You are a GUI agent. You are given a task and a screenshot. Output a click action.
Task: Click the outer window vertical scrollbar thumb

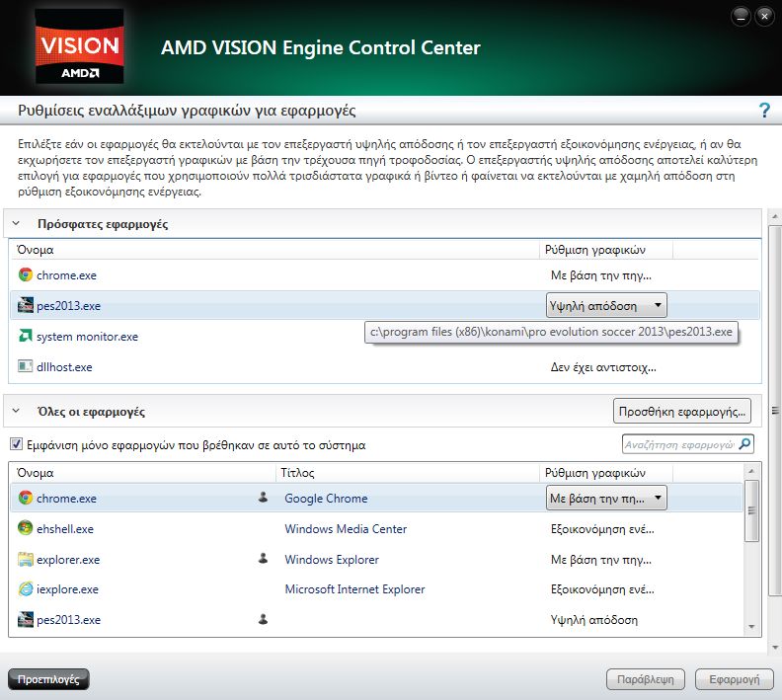tap(775, 411)
